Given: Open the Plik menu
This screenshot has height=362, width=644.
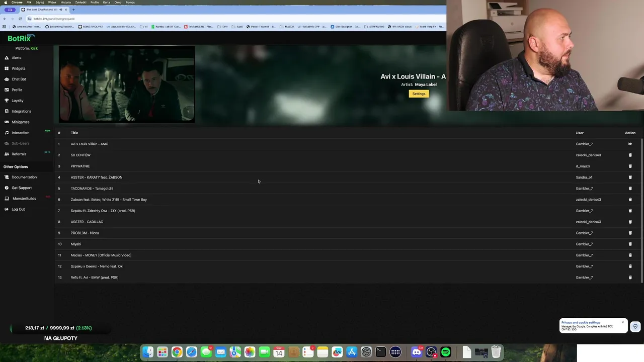Looking at the screenshot, I should [x=29, y=3].
